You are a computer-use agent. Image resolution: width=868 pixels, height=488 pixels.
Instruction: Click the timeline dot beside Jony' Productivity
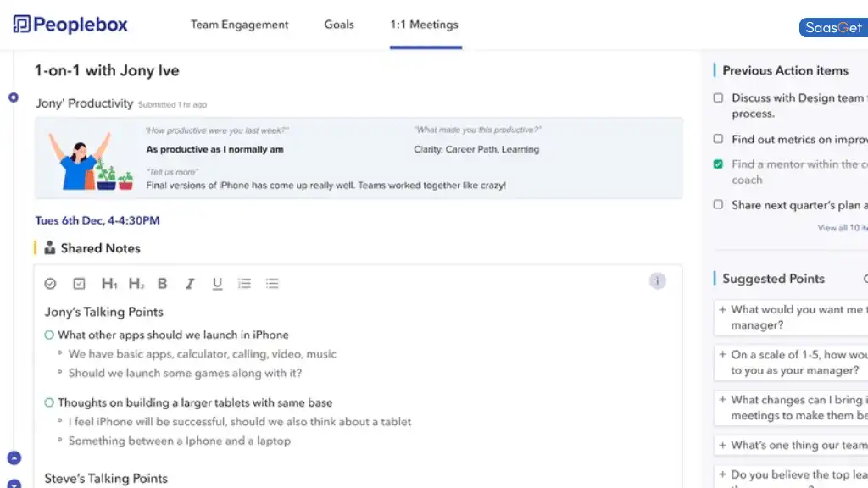pos(14,97)
